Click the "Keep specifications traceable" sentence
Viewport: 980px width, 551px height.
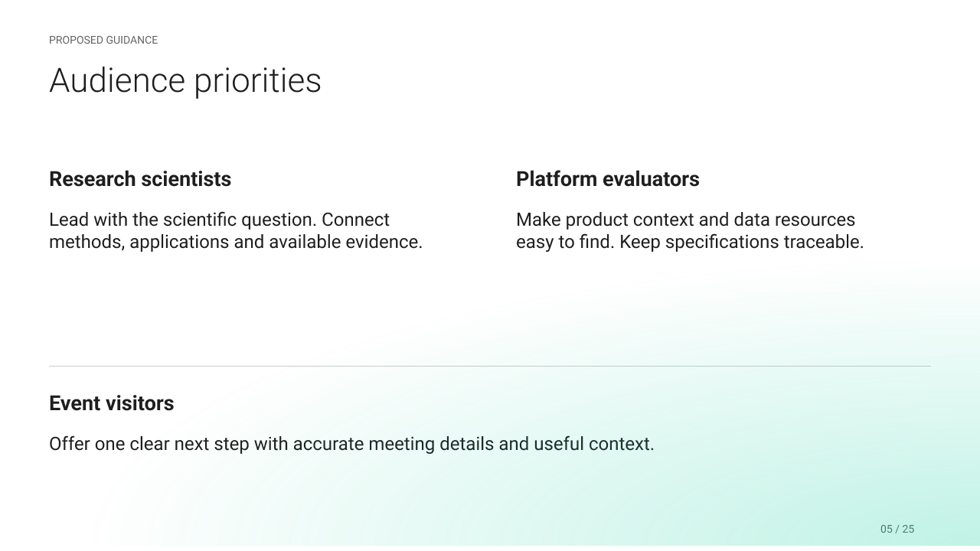tap(741, 243)
